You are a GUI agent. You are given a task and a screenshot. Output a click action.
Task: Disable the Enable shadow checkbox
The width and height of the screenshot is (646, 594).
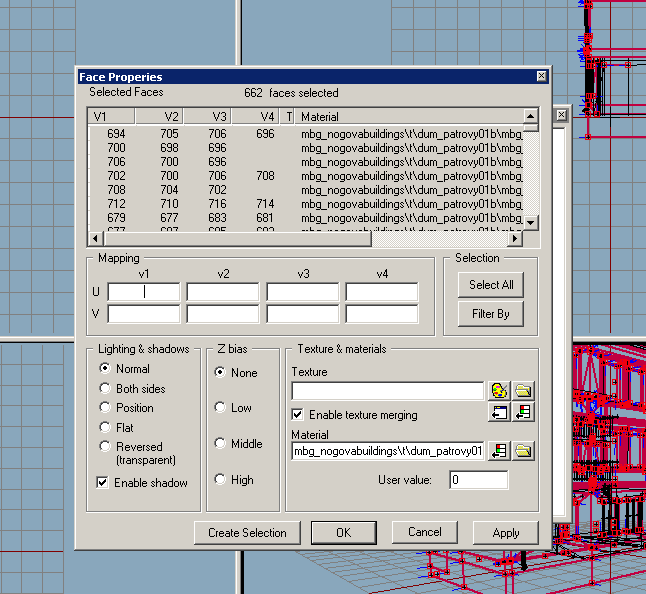(103, 483)
